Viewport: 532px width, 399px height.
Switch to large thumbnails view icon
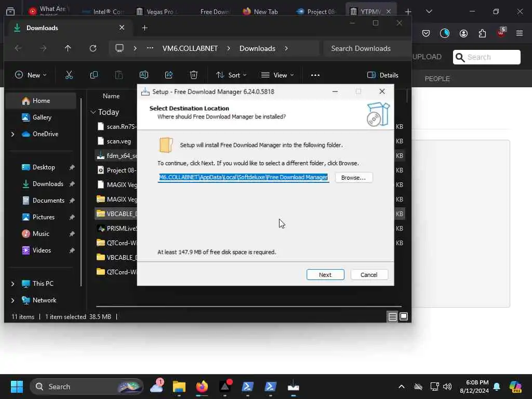tap(403, 316)
